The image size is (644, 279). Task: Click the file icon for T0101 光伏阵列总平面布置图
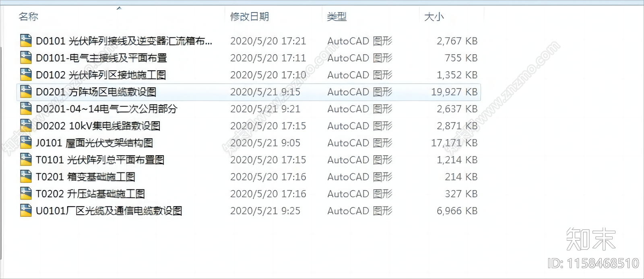pyautogui.click(x=26, y=160)
